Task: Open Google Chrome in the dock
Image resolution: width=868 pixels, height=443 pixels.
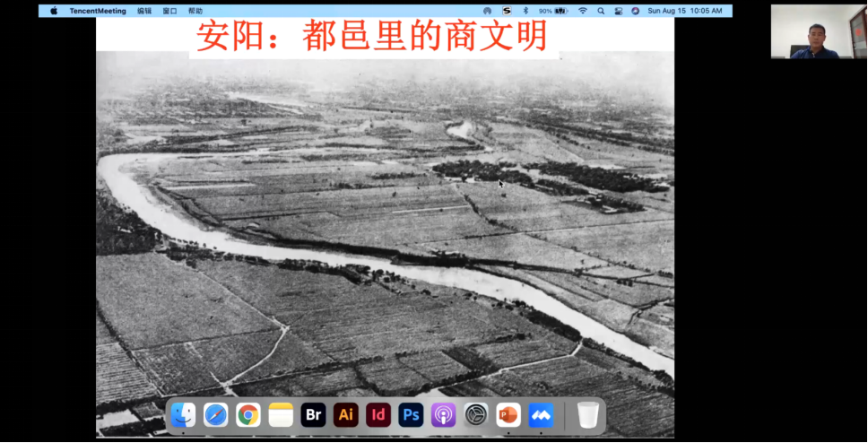Action: (x=248, y=415)
